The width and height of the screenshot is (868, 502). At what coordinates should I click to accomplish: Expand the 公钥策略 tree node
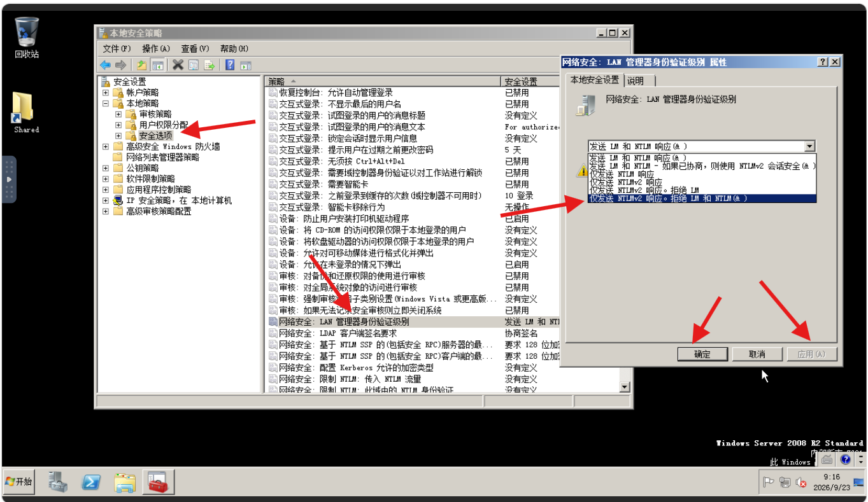[106, 168]
